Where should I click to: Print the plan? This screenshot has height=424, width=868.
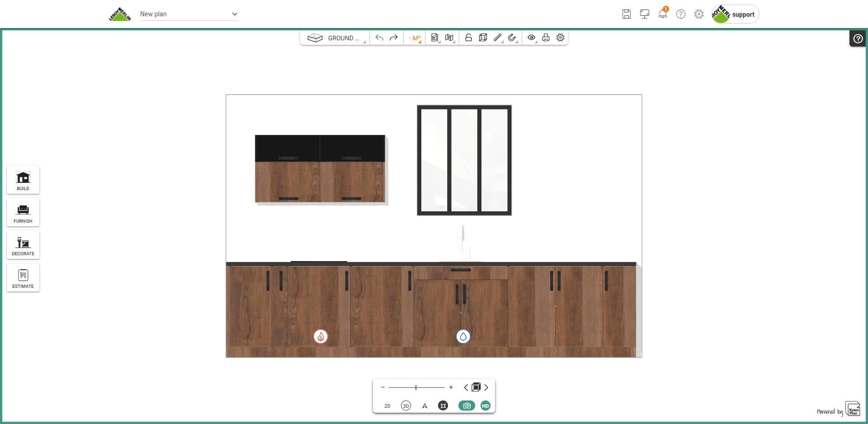point(546,38)
